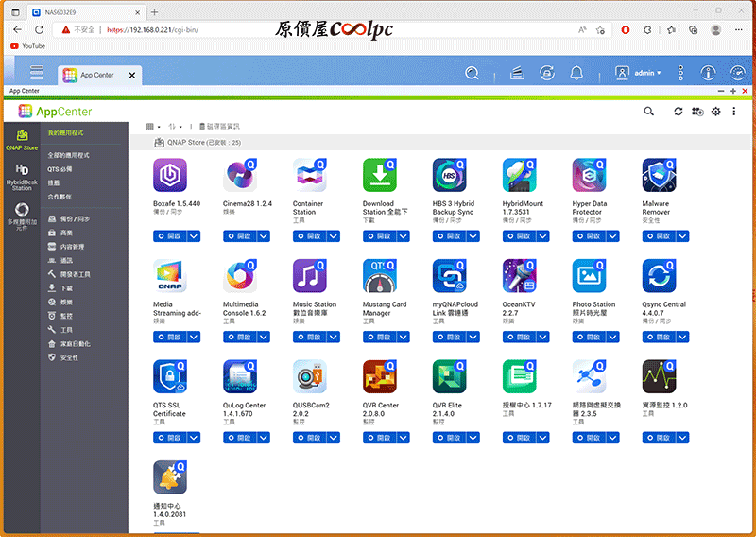Select 我的應用程式 in the sidebar
The image size is (756, 537).
coord(65,132)
